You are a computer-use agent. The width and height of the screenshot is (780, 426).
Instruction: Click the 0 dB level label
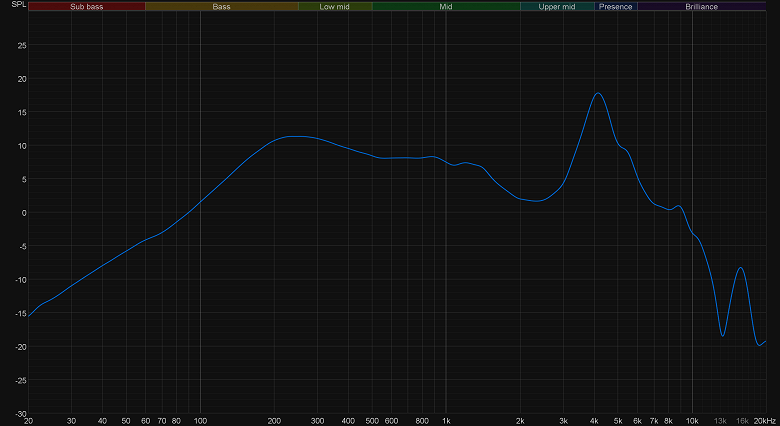(x=24, y=213)
